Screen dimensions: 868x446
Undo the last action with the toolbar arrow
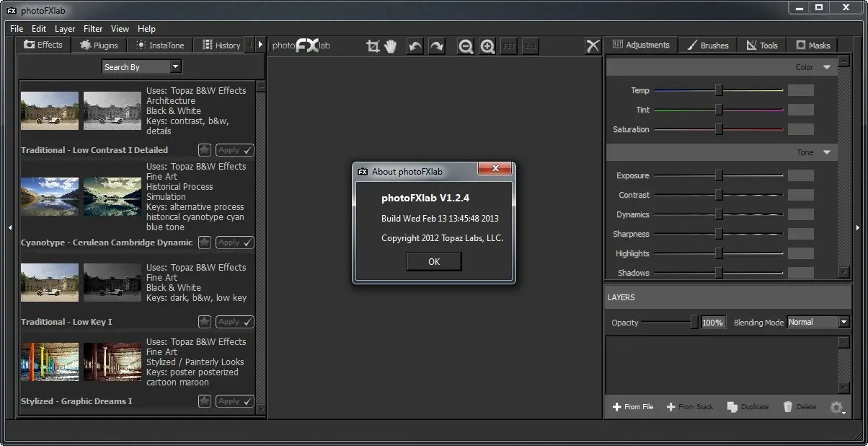(x=415, y=46)
